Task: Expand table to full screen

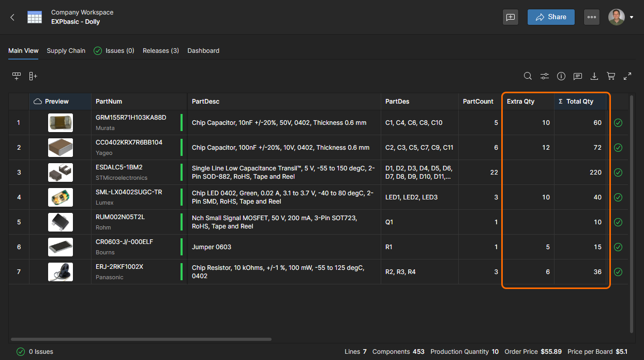Action: tap(627, 76)
